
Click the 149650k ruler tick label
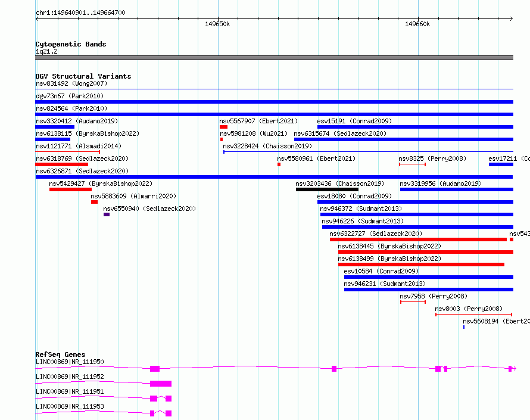[217, 24]
